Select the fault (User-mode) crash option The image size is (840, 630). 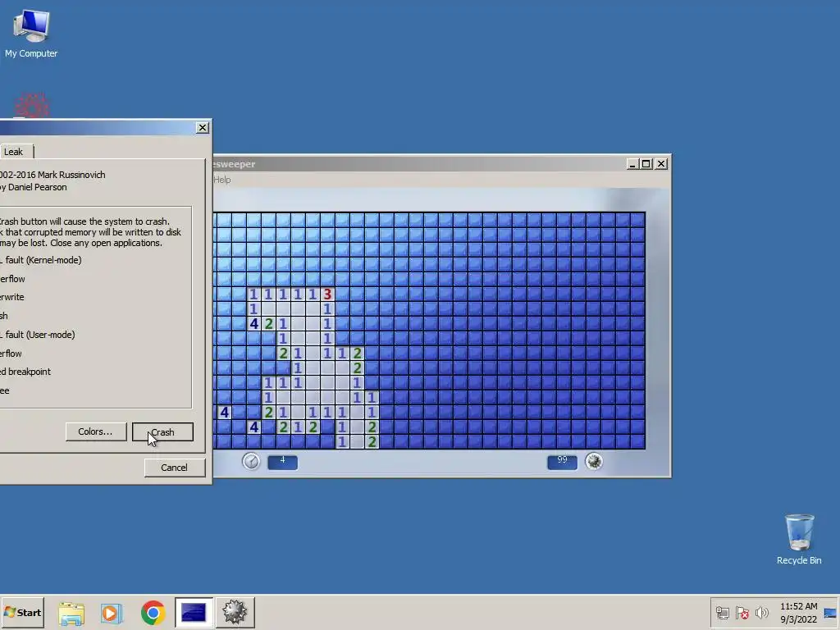38,335
